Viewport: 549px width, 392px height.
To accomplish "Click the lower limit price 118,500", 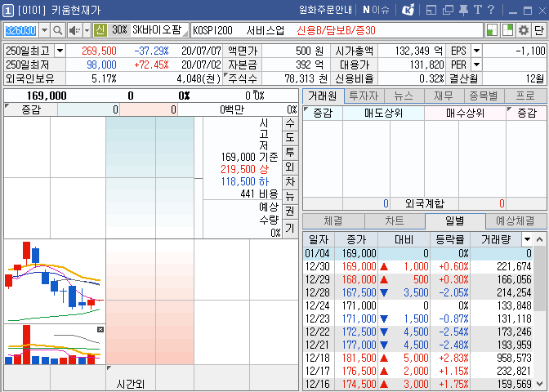I will [x=238, y=181].
